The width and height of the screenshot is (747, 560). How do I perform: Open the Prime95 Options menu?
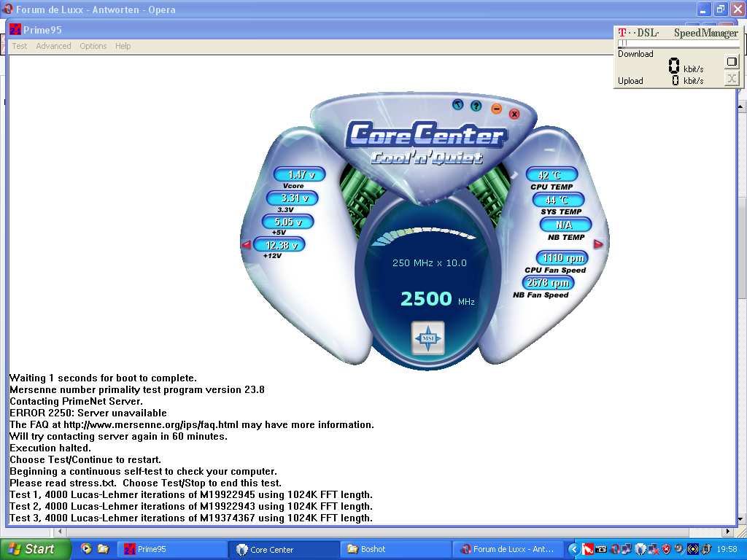(x=93, y=46)
